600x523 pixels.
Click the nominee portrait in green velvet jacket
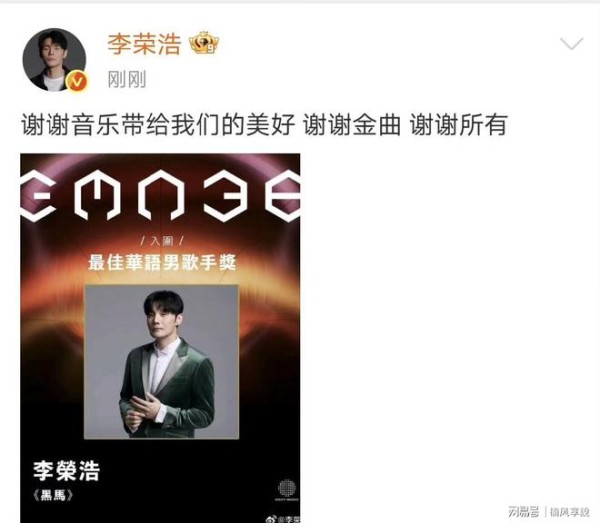161,362
